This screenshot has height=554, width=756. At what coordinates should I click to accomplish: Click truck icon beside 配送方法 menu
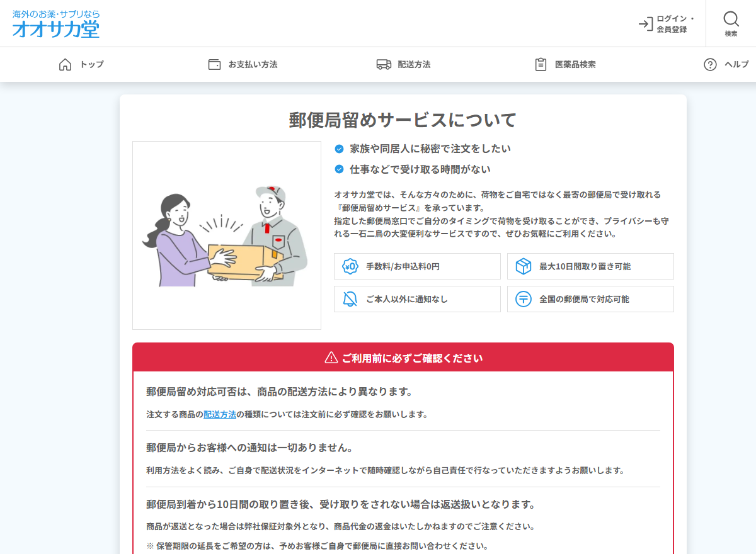point(384,64)
